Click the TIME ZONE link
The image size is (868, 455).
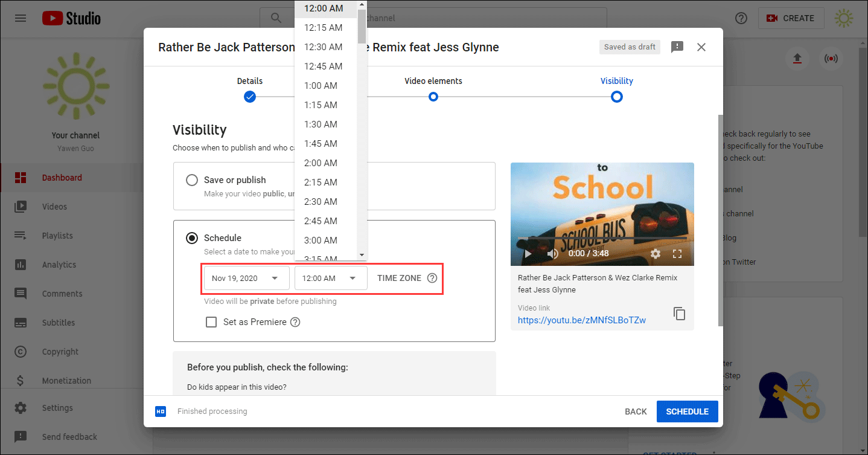coord(399,279)
